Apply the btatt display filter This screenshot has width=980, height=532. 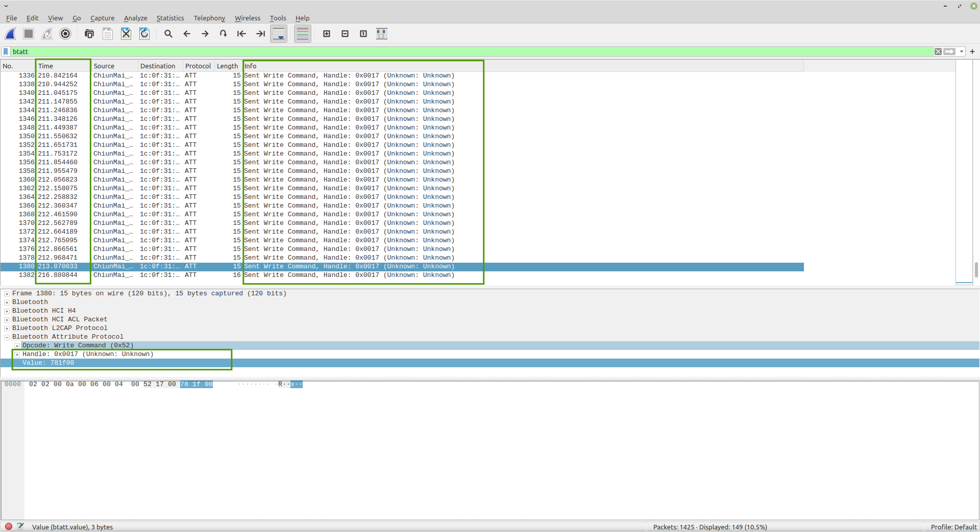click(x=950, y=52)
